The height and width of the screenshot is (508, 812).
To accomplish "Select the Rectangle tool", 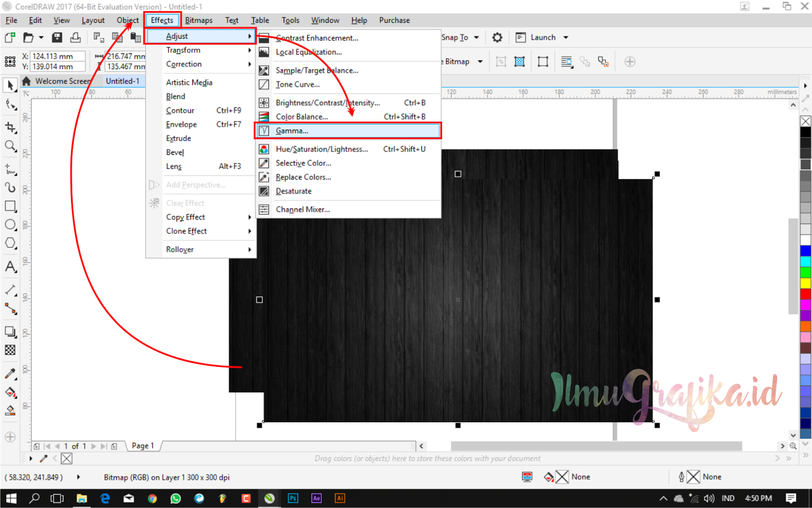I will pyautogui.click(x=10, y=206).
